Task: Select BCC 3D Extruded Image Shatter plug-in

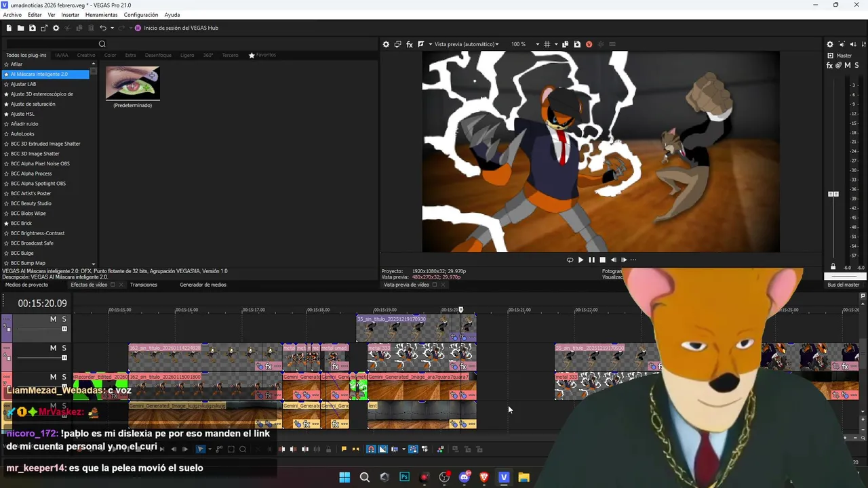Action: pos(45,144)
